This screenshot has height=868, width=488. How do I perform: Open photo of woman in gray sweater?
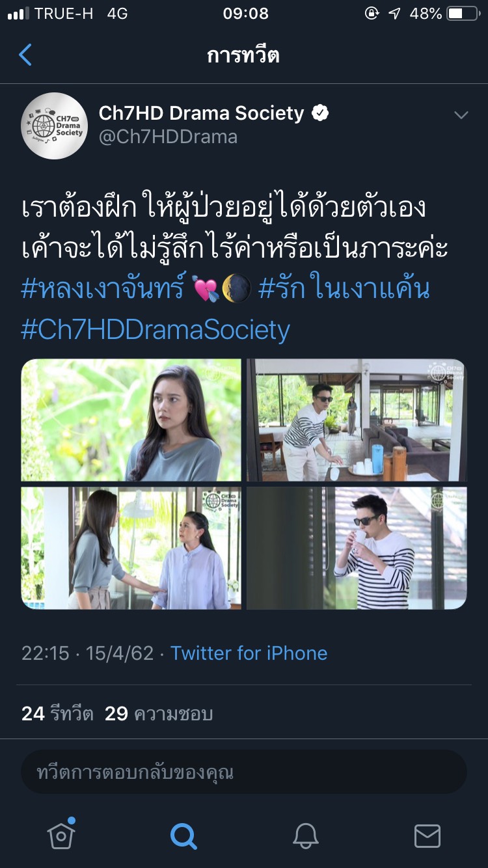131,420
